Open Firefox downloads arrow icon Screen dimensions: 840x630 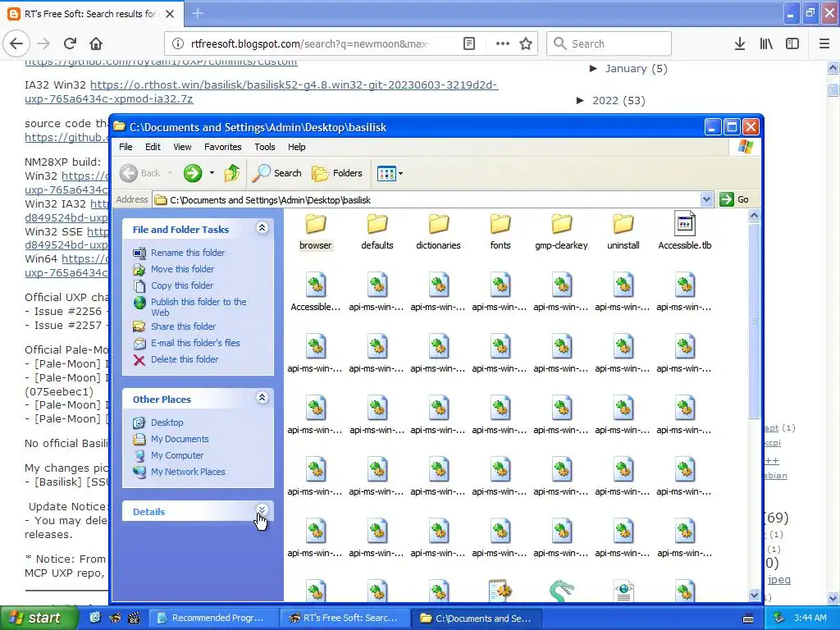tap(740, 43)
